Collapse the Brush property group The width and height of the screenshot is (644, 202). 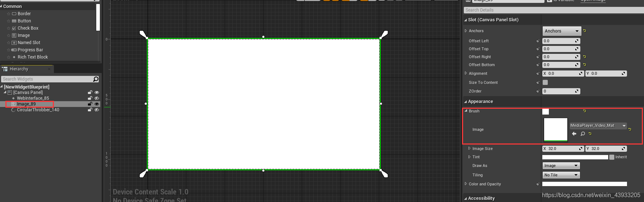466,111
